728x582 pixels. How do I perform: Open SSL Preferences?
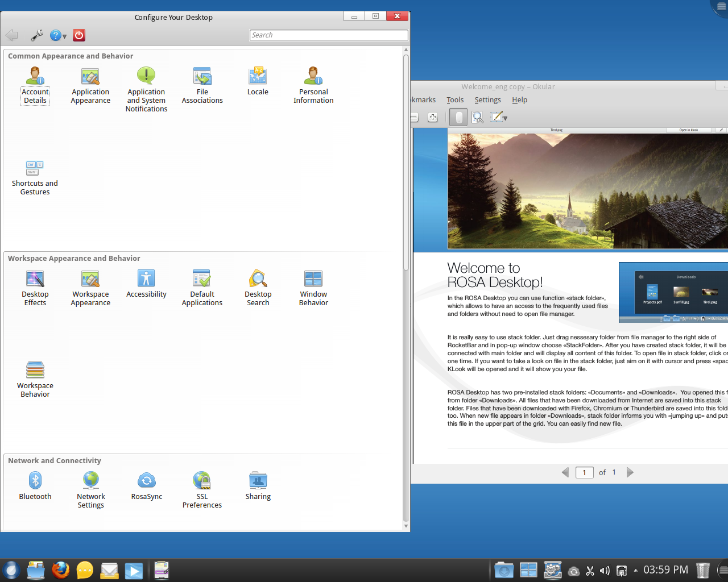coord(202,490)
